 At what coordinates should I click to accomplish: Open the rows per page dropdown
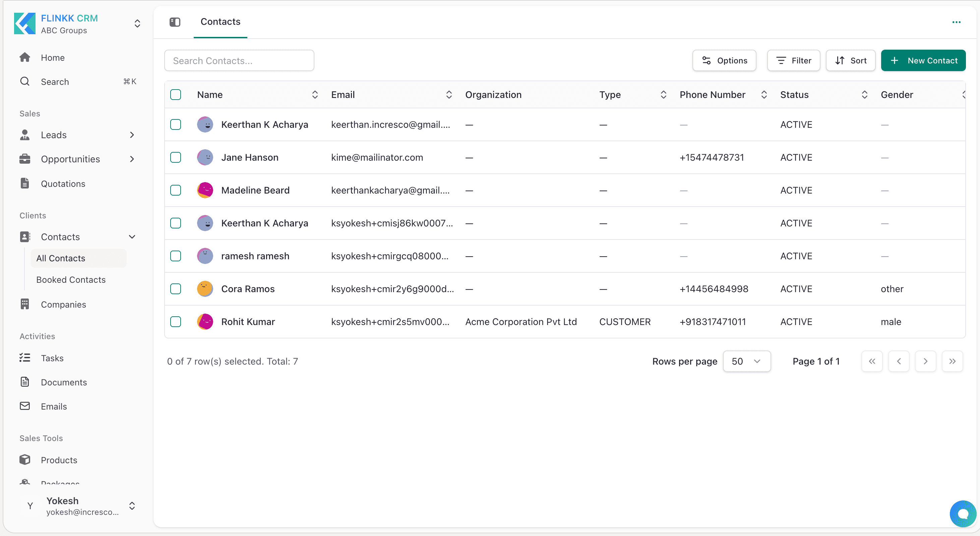[x=746, y=361]
